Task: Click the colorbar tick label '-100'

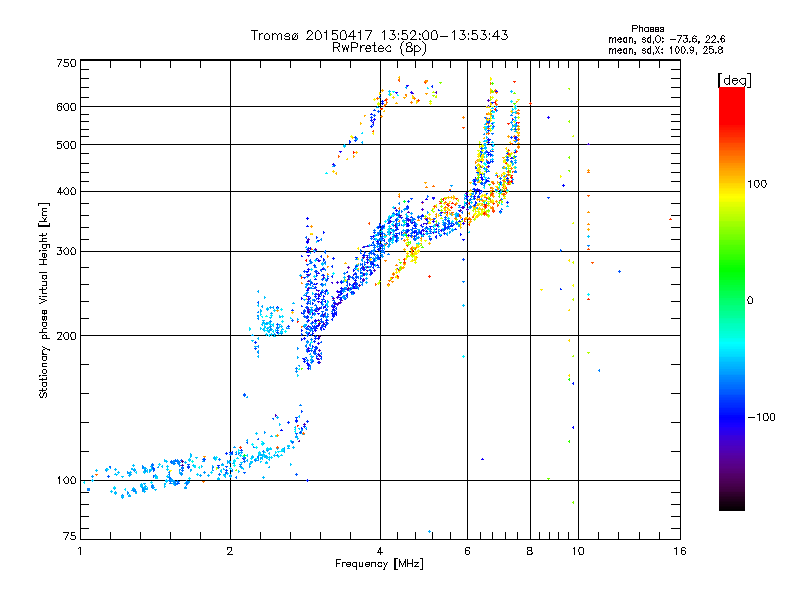Action: [762, 417]
